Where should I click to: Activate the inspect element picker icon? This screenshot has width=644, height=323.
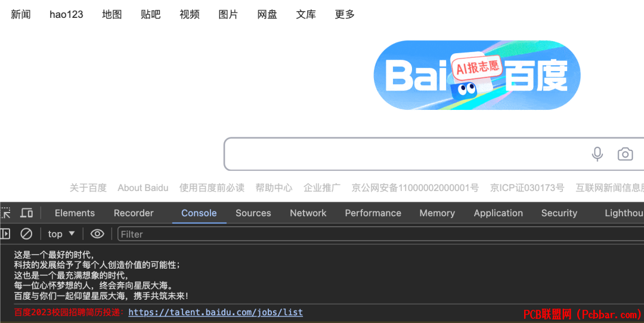point(6,213)
